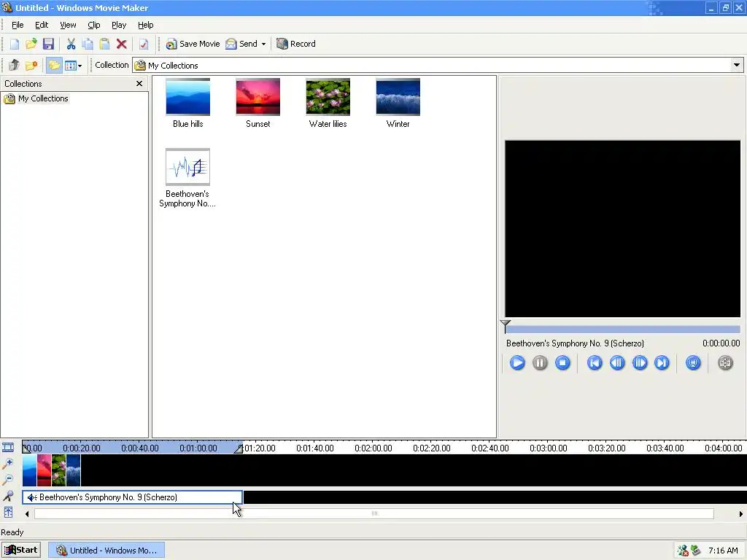Click the 7:16 AM taskbar clock
This screenshot has width=747, height=560.
(x=723, y=551)
